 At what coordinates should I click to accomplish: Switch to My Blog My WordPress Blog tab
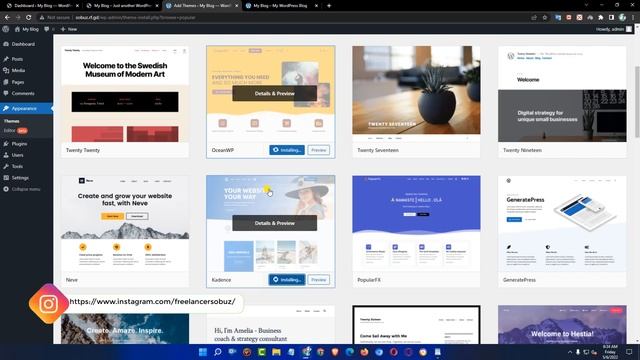pyautogui.click(x=281, y=6)
